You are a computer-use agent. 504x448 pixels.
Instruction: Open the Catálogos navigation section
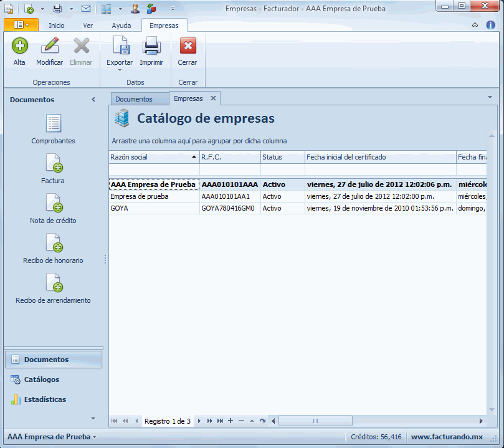(42, 379)
